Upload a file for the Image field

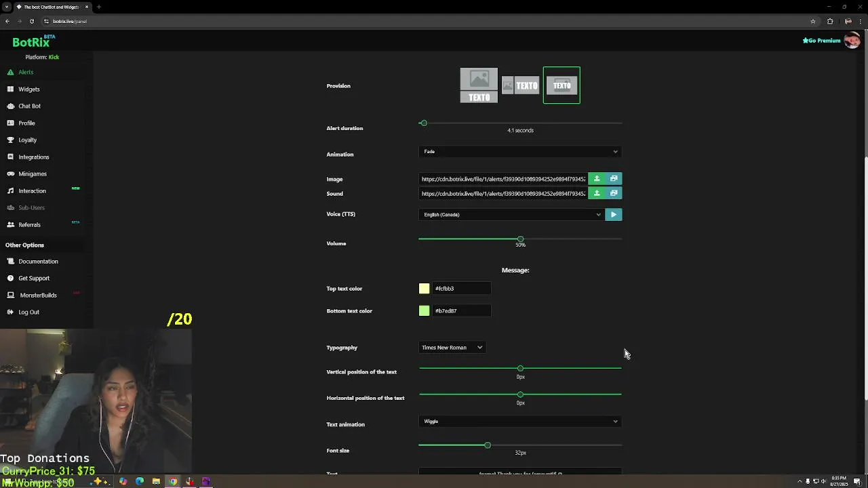click(x=597, y=178)
